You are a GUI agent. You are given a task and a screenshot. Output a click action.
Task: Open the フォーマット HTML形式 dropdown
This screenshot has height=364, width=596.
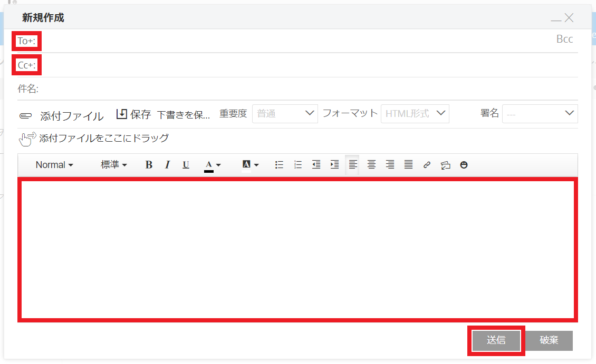pos(415,113)
